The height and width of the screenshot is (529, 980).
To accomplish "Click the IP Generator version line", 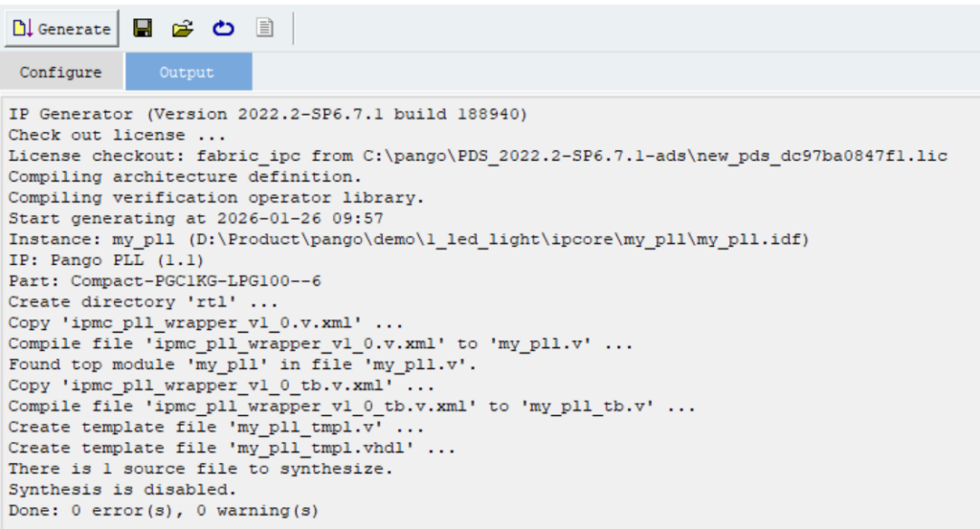I will pos(268,114).
